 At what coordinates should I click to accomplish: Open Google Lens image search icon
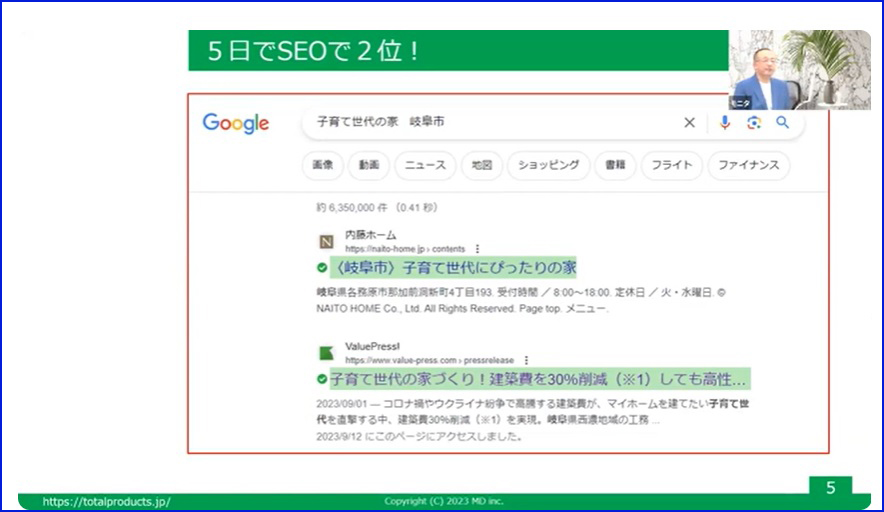(x=754, y=122)
